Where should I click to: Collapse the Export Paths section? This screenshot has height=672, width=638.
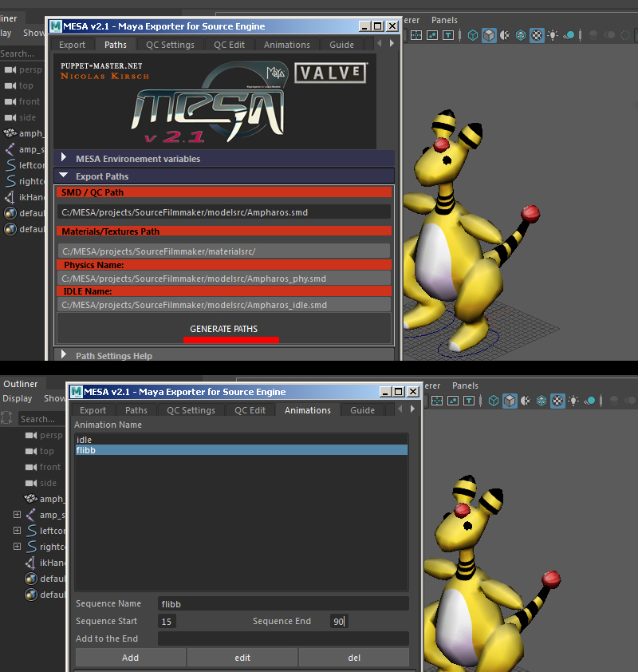point(224,176)
